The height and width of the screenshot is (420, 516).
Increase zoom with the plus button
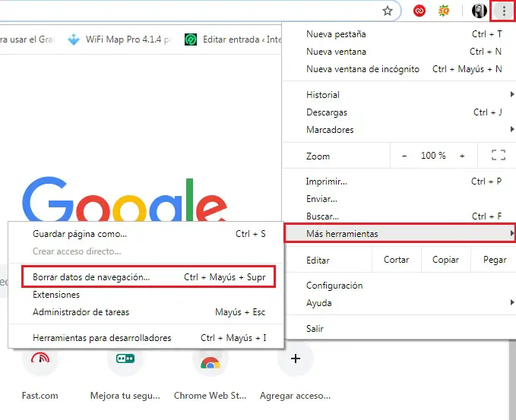pyautogui.click(x=462, y=156)
